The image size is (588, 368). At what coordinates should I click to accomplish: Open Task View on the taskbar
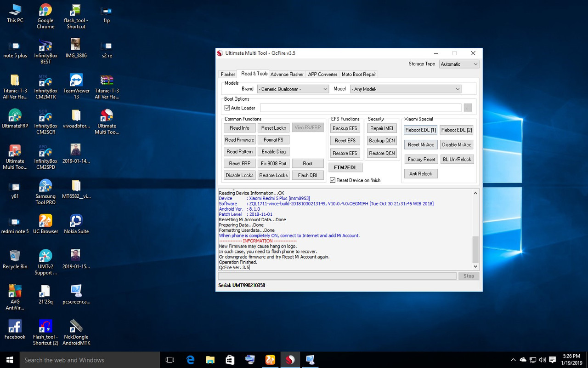170,360
